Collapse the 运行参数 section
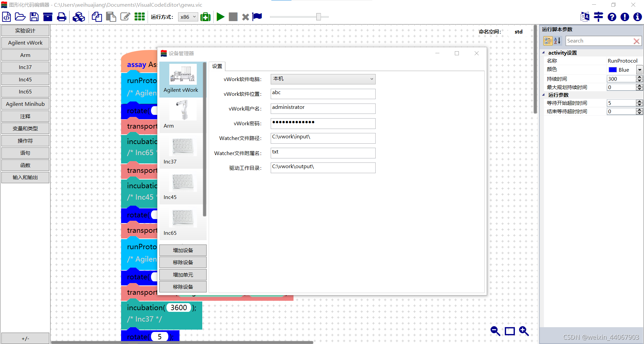 click(543, 95)
